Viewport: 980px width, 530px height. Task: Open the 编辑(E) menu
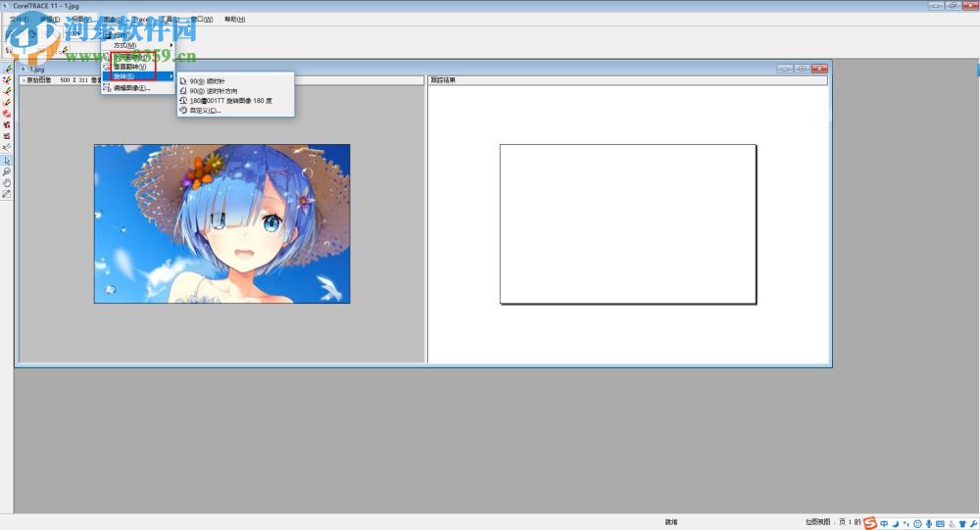pyautogui.click(x=50, y=20)
